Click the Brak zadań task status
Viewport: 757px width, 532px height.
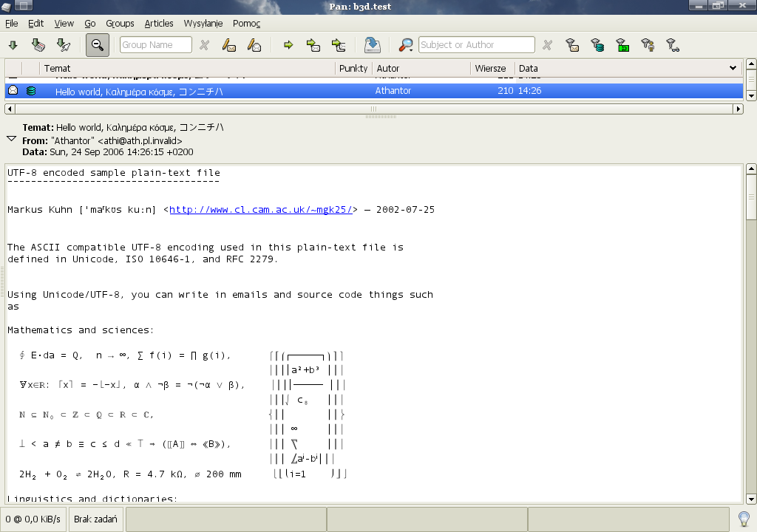95,519
